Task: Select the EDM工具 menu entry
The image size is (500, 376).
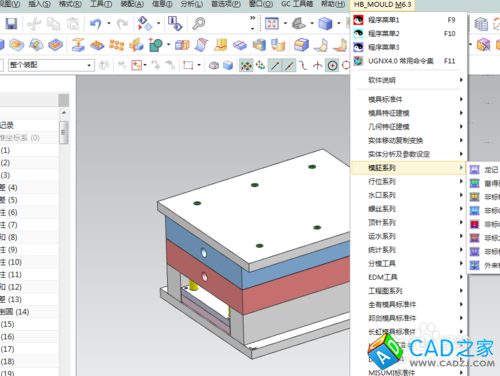Action: (410, 277)
